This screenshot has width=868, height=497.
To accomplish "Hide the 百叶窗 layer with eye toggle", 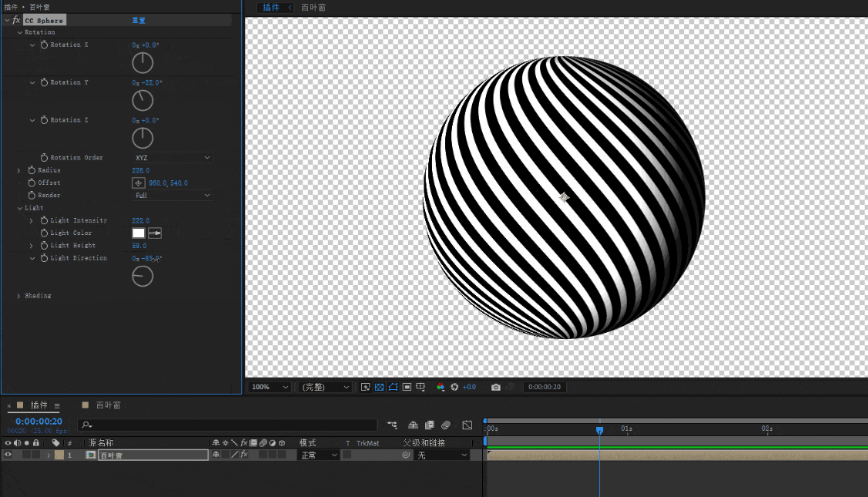I will pyautogui.click(x=8, y=455).
